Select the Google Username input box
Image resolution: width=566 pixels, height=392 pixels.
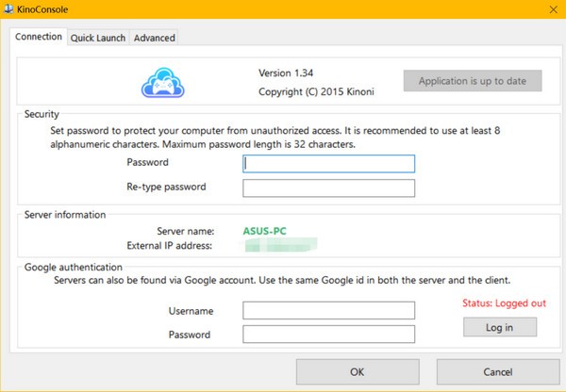pos(328,311)
